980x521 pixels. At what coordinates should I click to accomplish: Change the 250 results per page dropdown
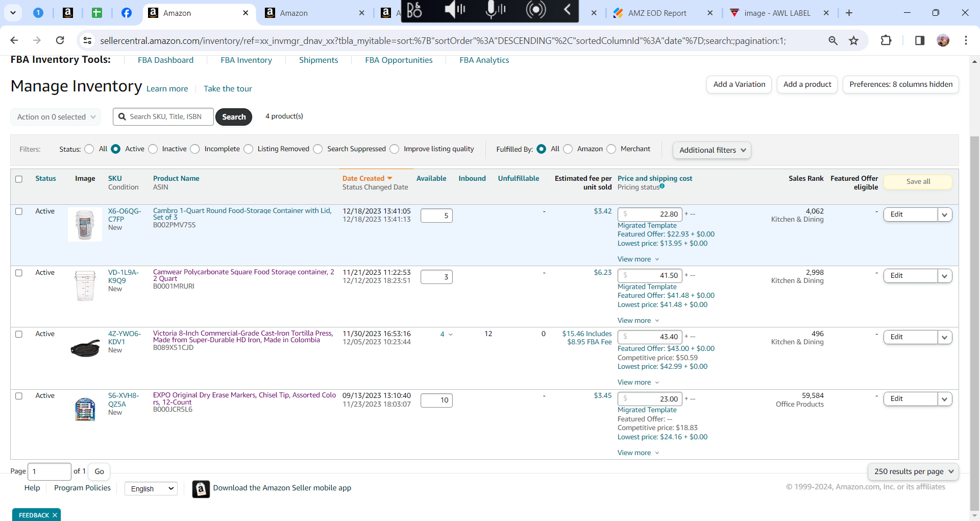(913, 471)
